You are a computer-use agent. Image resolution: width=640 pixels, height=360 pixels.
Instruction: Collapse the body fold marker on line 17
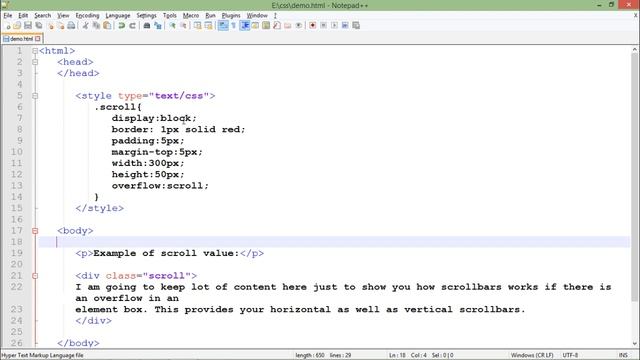tap(35, 231)
